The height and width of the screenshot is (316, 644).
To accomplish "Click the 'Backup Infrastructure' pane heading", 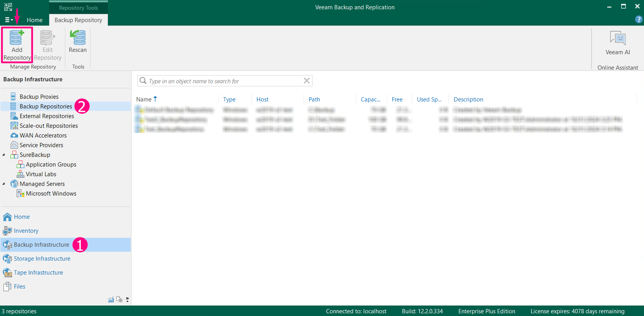I will pyautogui.click(x=33, y=79).
